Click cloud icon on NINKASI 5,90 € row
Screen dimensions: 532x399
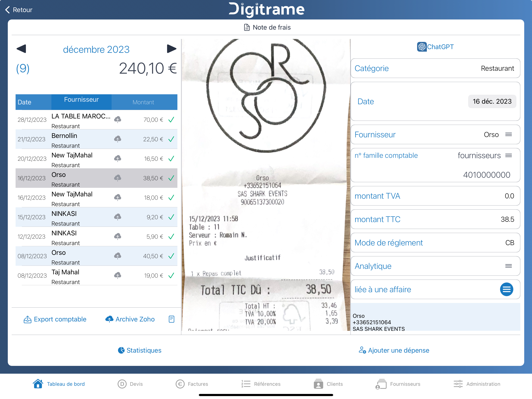point(118,237)
